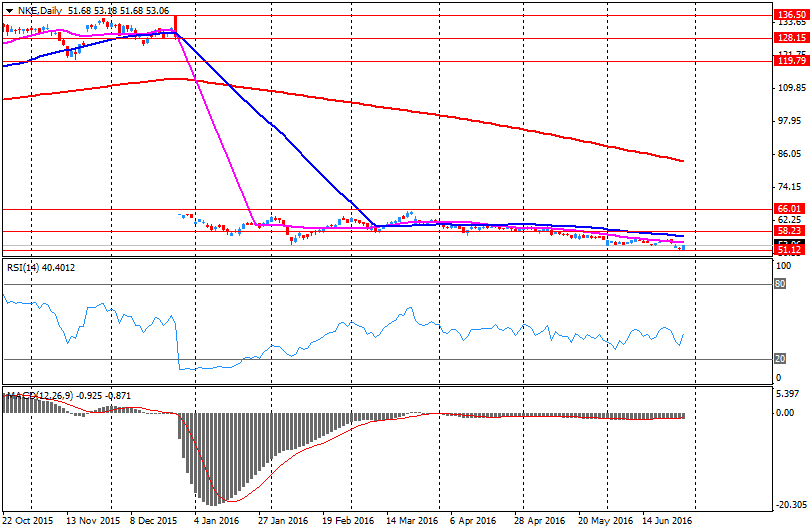Click the NKE,Daily chart title text
Image resolution: width=812 pixels, height=529 pixels.
(x=40, y=10)
